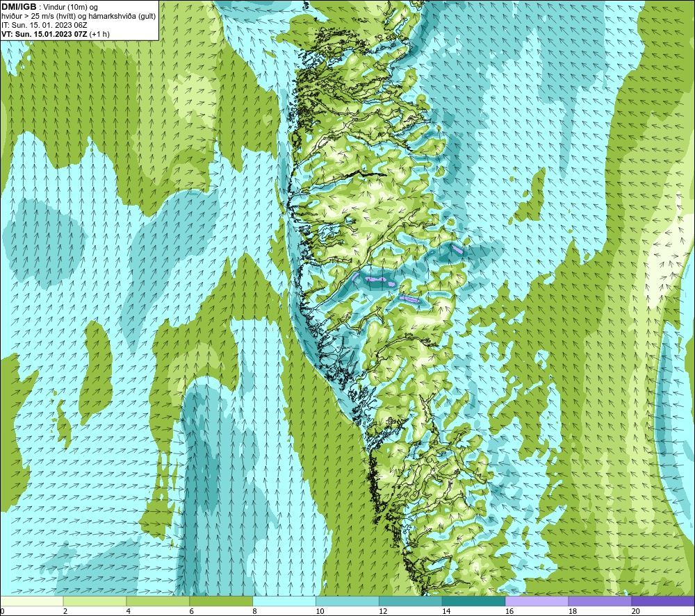Click the legend tick label '14'
695x616 pixels.
(446, 612)
